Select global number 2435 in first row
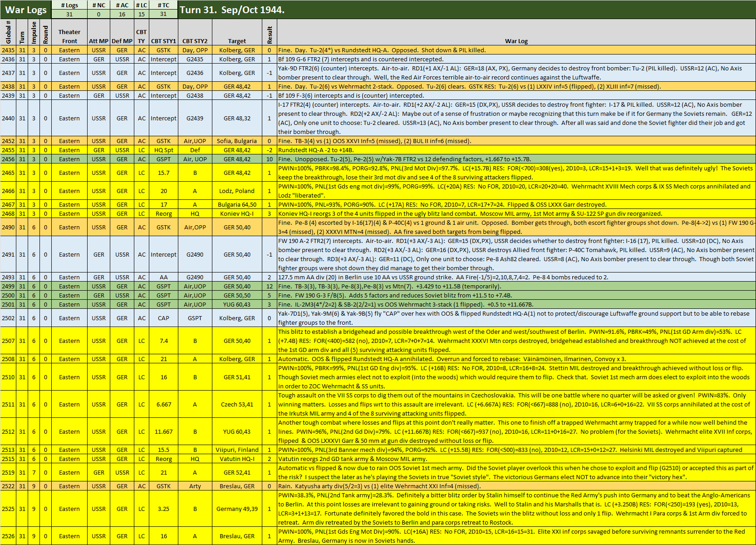Image resolution: width=756 pixels, height=545 pixels. 8,50
